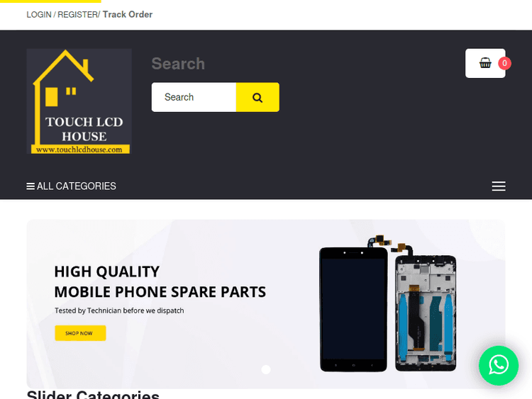
Task: Open the Track Order page
Action: 128,15
